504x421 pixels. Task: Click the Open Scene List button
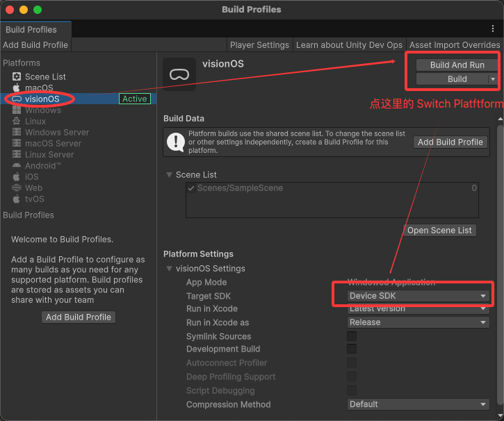click(x=439, y=230)
